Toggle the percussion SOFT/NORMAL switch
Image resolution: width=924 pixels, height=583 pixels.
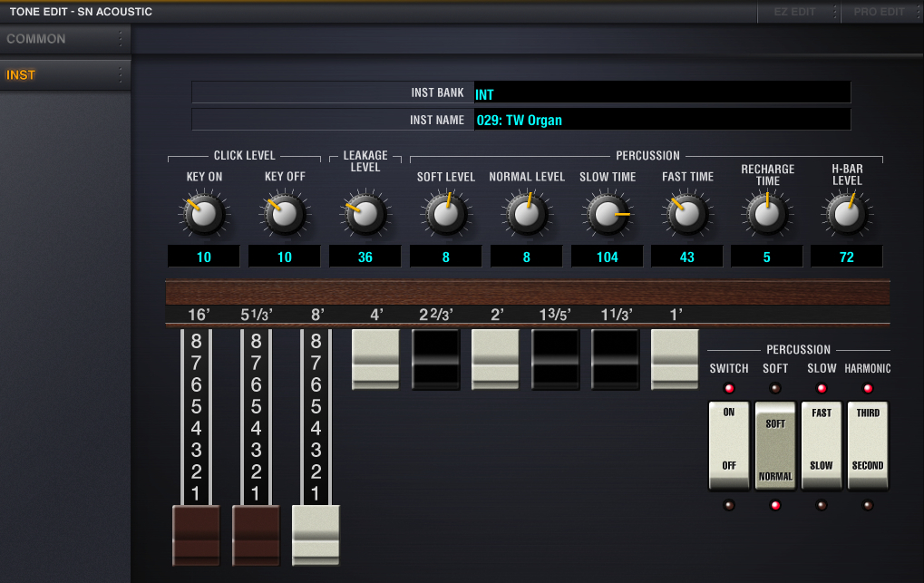(x=775, y=446)
